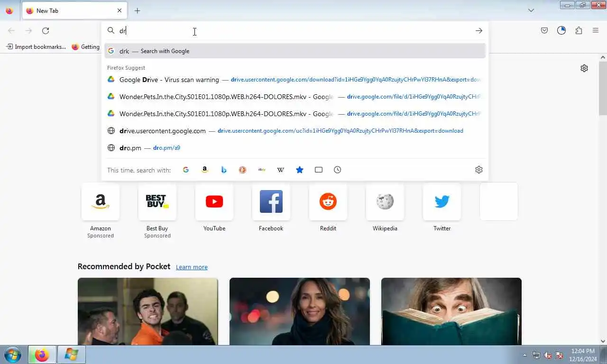This screenshot has height=364, width=607.
Task: Click the empty shortcut tile
Action: pos(499,201)
